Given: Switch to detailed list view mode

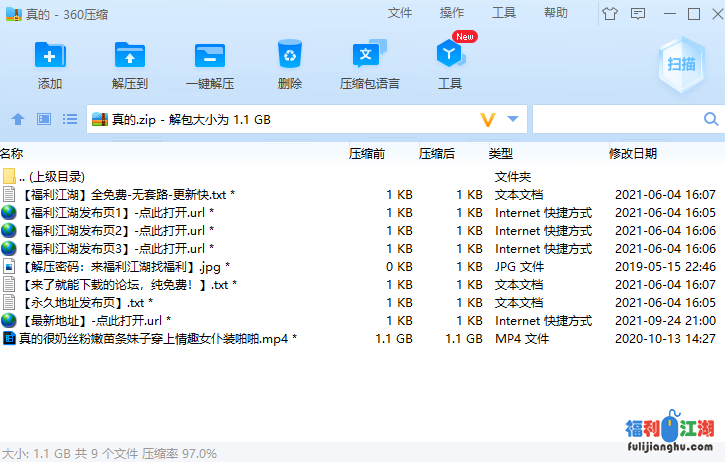Looking at the screenshot, I should [70, 120].
